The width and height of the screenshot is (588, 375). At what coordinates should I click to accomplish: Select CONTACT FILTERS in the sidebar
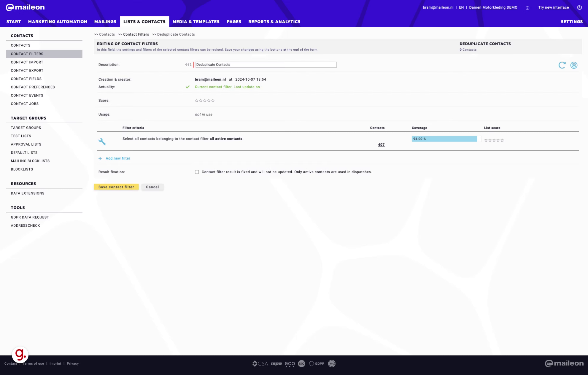pyautogui.click(x=44, y=54)
